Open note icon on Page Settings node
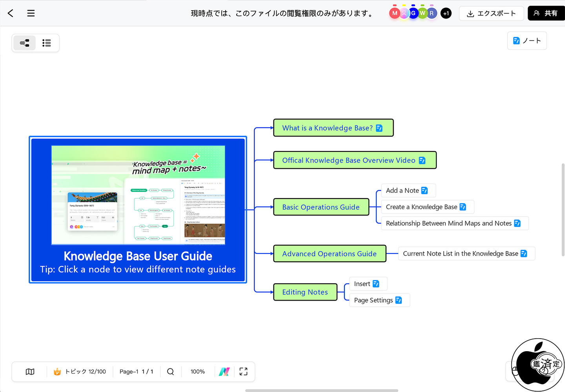565x392 pixels. click(399, 300)
